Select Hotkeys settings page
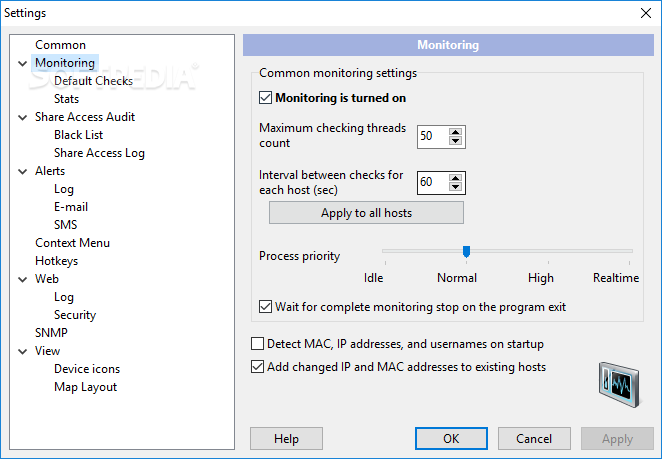The width and height of the screenshot is (662, 459). [57, 261]
